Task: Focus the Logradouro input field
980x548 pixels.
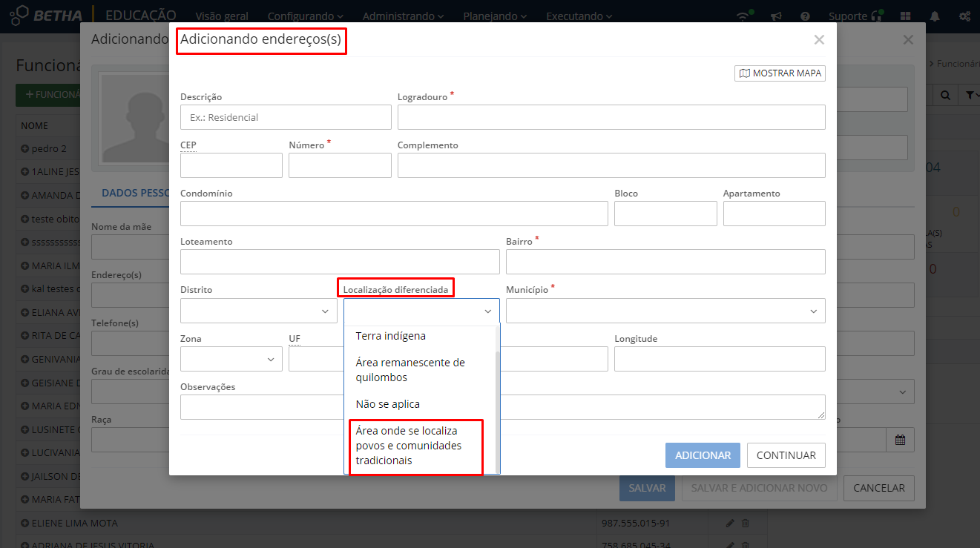Action: click(611, 117)
